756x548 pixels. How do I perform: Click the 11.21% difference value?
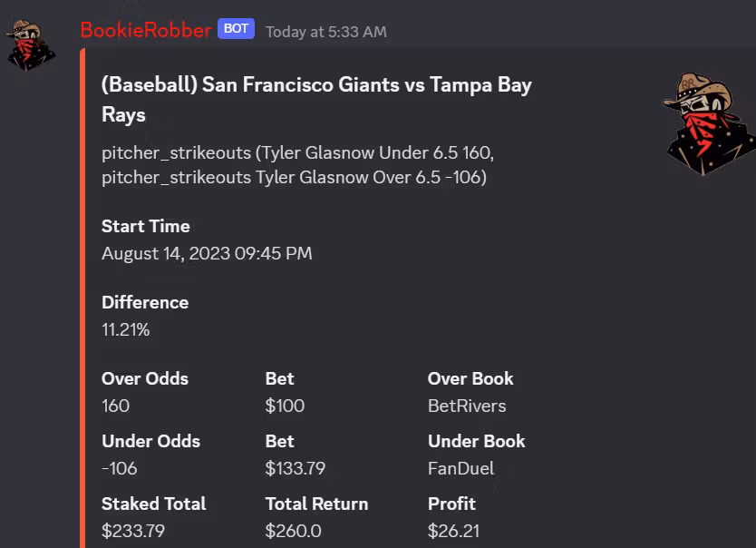click(125, 329)
